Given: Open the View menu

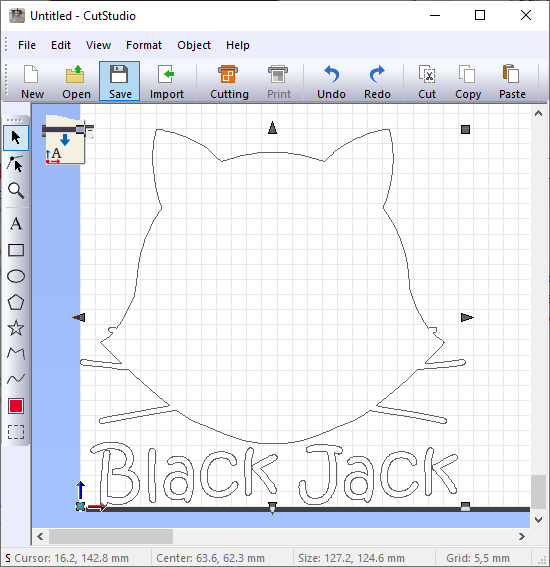Looking at the screenshot, I should click(98, 45).
